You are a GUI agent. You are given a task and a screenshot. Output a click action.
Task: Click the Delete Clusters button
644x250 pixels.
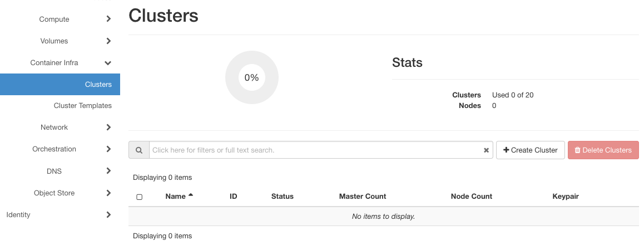click(x=603, y=150)
